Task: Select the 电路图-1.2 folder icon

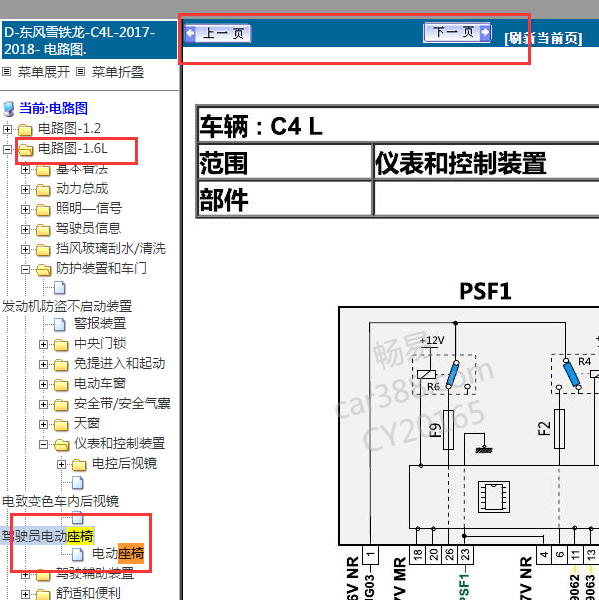Action: [25, 129]
